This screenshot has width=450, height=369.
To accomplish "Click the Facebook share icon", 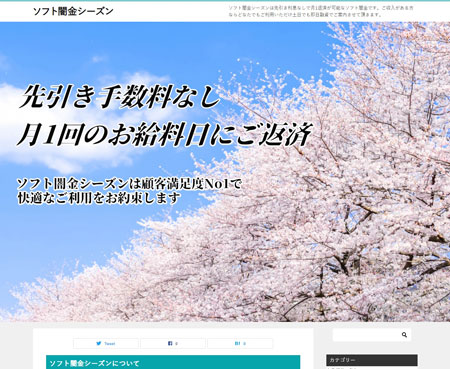I will (170, 343).
